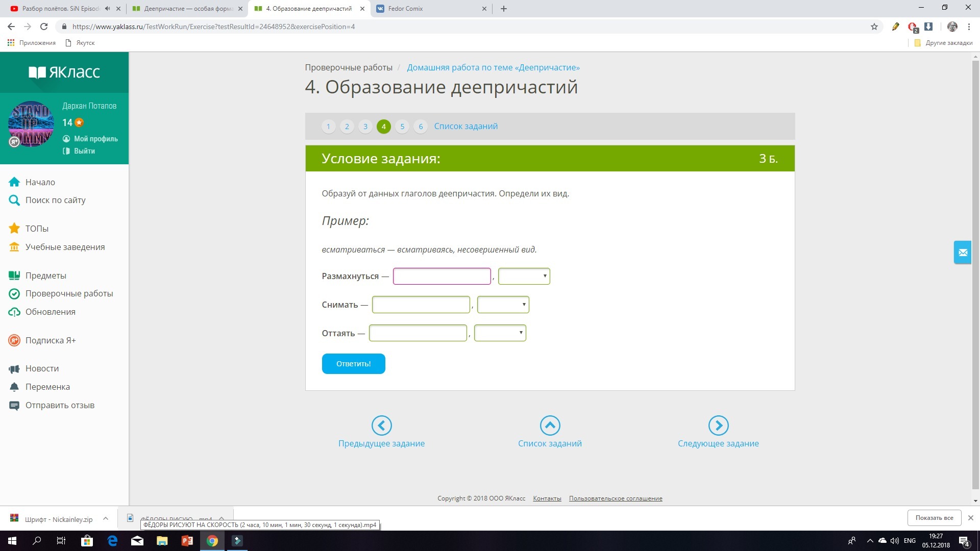Viewport: 980px width, 551px height.
Task: Open aspect dropdown for Оттаять
Action: [x=500, y=333]
